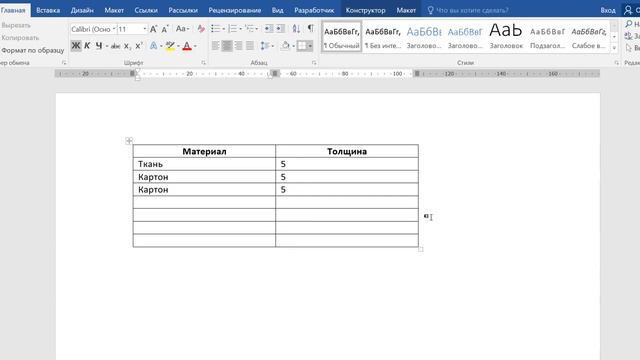Open font color dropdown arrow

[195, 46]
